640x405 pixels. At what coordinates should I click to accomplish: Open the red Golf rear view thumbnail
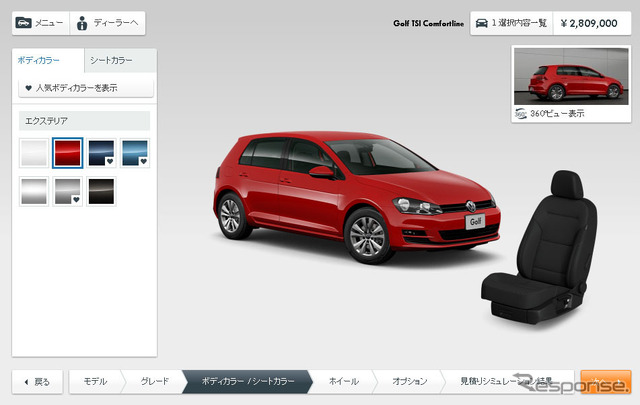(571, 76)
